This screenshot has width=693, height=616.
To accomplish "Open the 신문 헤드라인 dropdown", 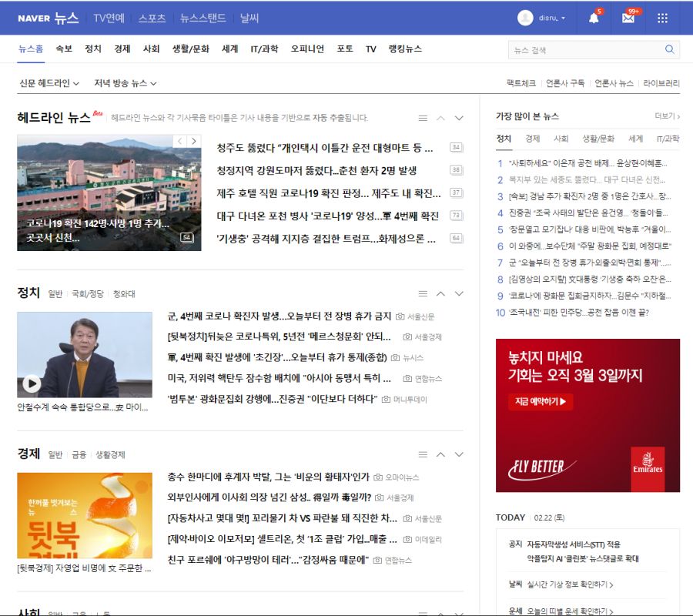I will point(49,82).
